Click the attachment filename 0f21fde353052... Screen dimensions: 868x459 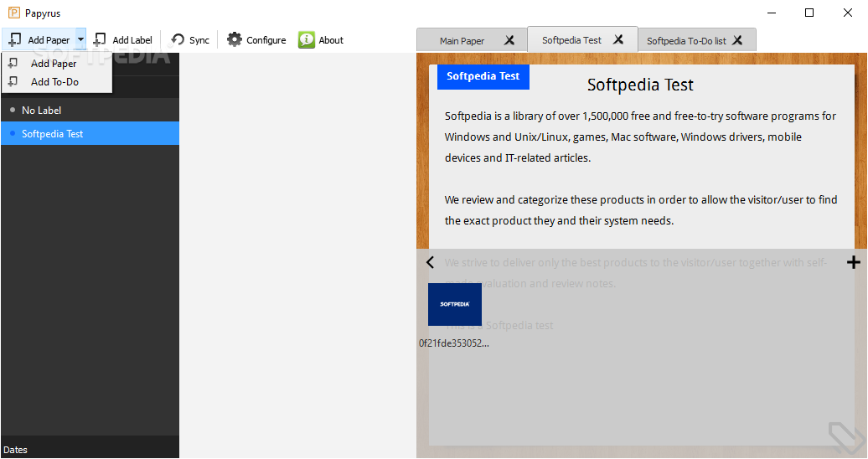tap(454, 343)
